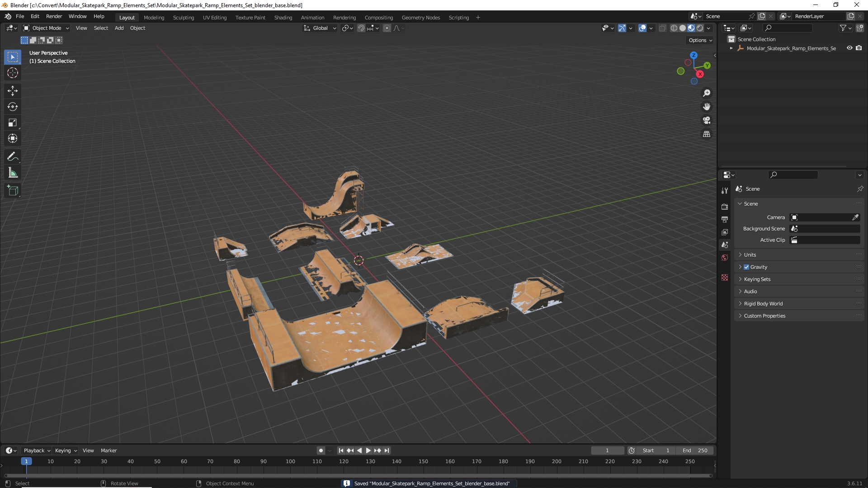Select the Select Box tool
This screenshot has height=488, width=868.
pos(13,57)
